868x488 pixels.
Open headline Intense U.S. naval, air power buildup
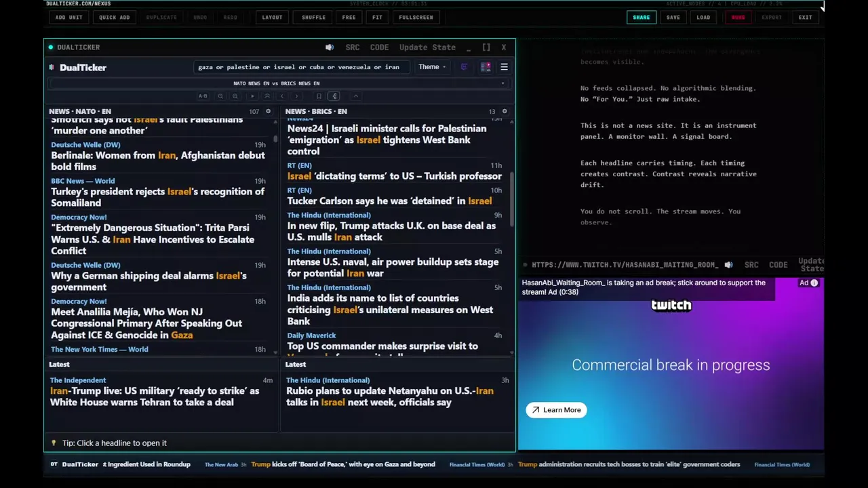393,268
